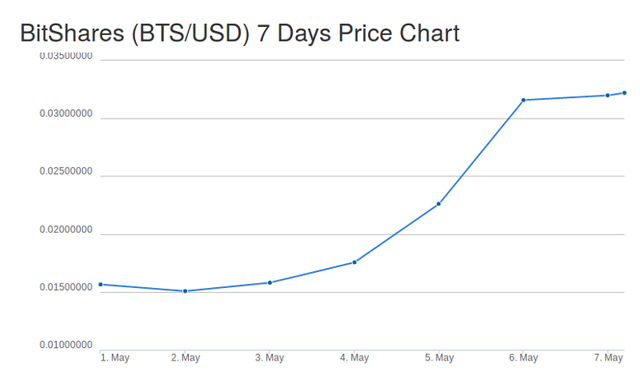Click the 0.02000000 y-axis label

pyautogui.click(x=66, y=230)
